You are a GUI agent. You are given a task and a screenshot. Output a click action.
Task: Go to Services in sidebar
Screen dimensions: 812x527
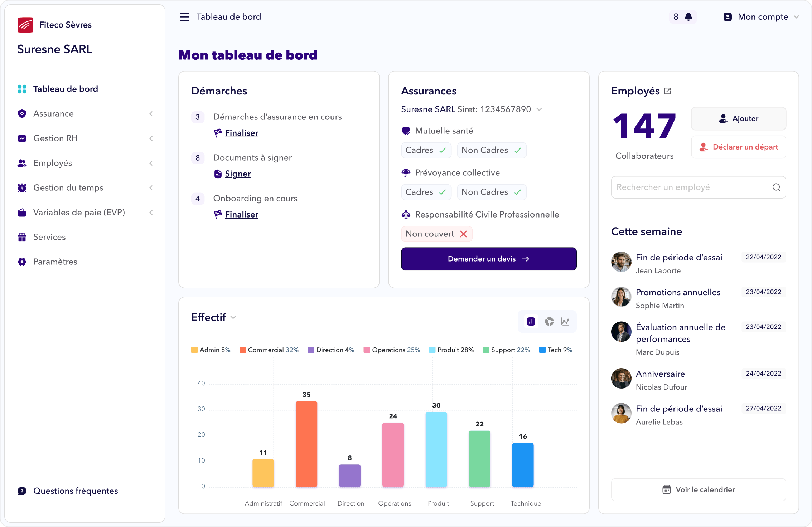click(49, 237)
